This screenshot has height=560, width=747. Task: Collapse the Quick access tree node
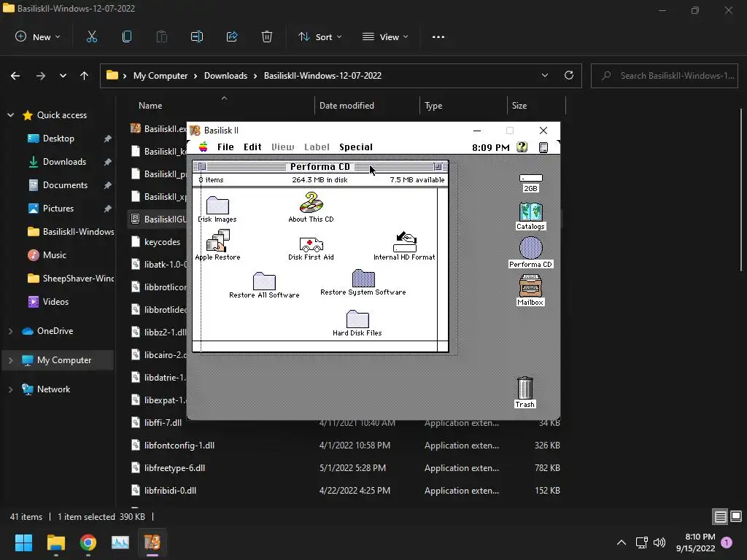(x=10, y=114)
